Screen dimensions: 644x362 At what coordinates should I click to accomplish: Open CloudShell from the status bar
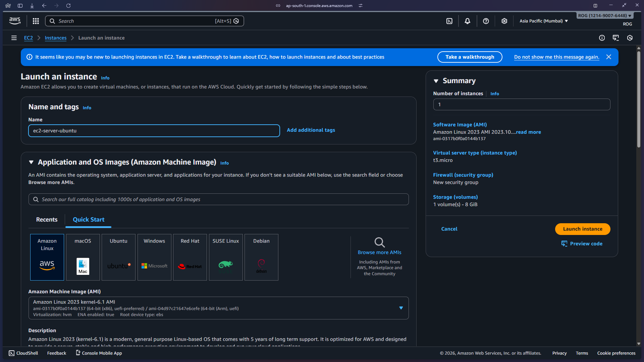23,353
